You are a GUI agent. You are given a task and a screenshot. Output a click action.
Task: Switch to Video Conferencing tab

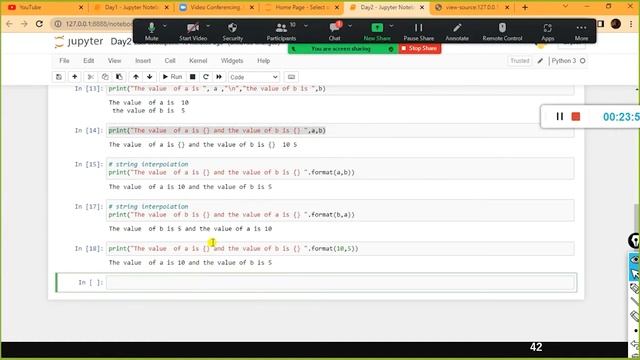pos(216,7)
